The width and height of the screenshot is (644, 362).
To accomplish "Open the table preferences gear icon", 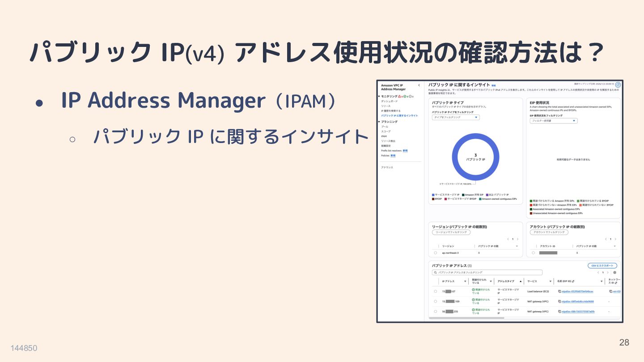I will (x=615, y=272).
